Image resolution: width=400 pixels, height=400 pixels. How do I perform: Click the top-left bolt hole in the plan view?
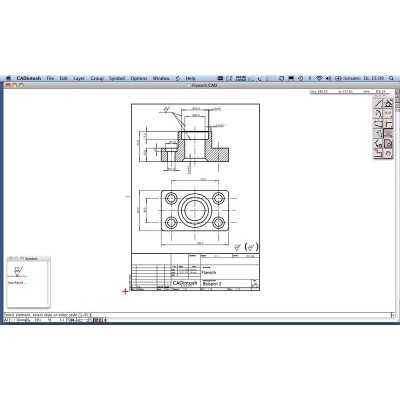(171, 198)
